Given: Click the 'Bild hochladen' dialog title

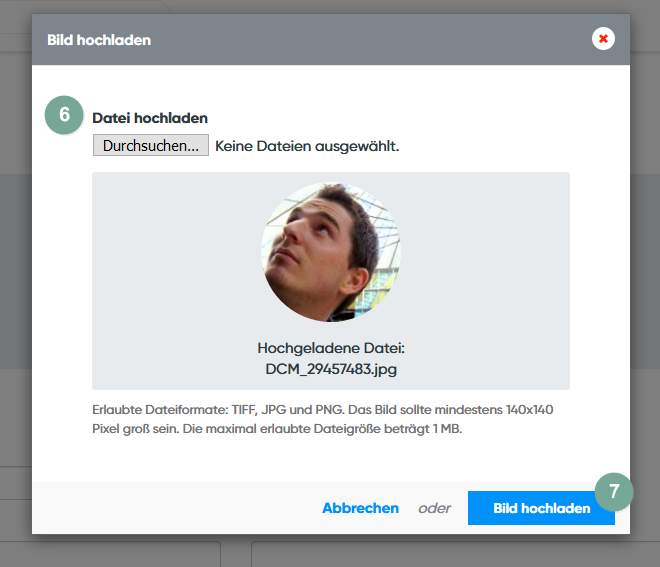Looking at the screenshot, I should point(99,40).
